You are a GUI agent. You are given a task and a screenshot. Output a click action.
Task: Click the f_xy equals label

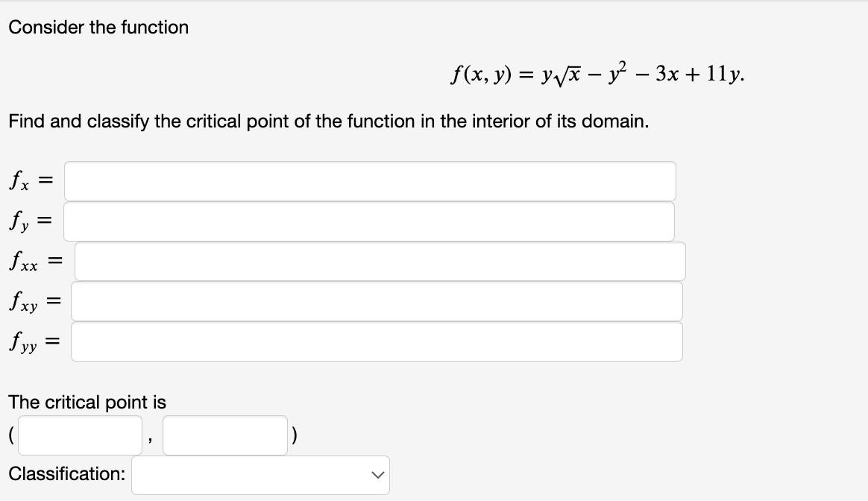(34, 302)
